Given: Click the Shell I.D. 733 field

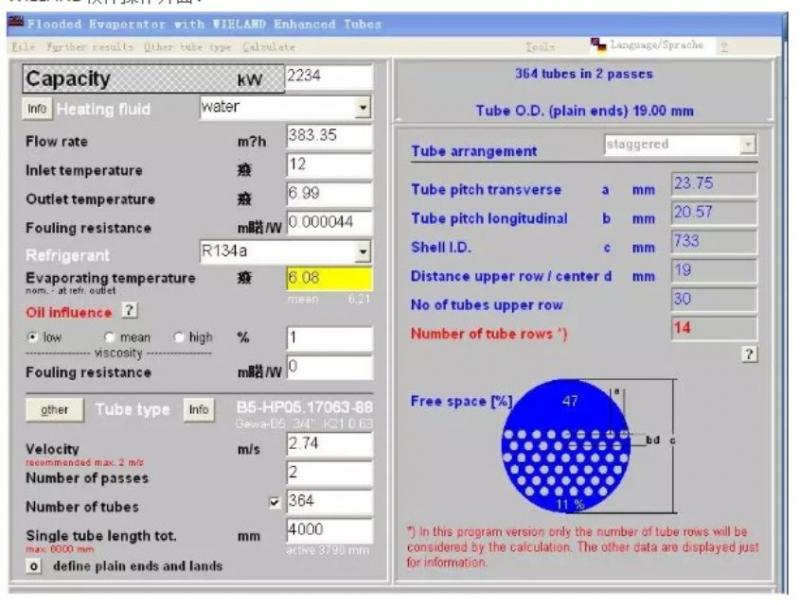Looking at the screenshot, I should point(714,241).
